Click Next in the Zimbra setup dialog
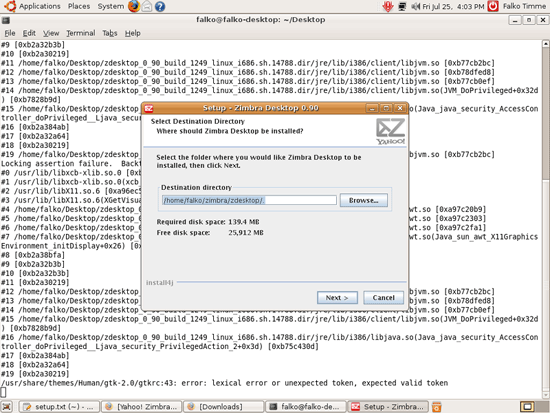550x413 pixels. pos(337,298)
